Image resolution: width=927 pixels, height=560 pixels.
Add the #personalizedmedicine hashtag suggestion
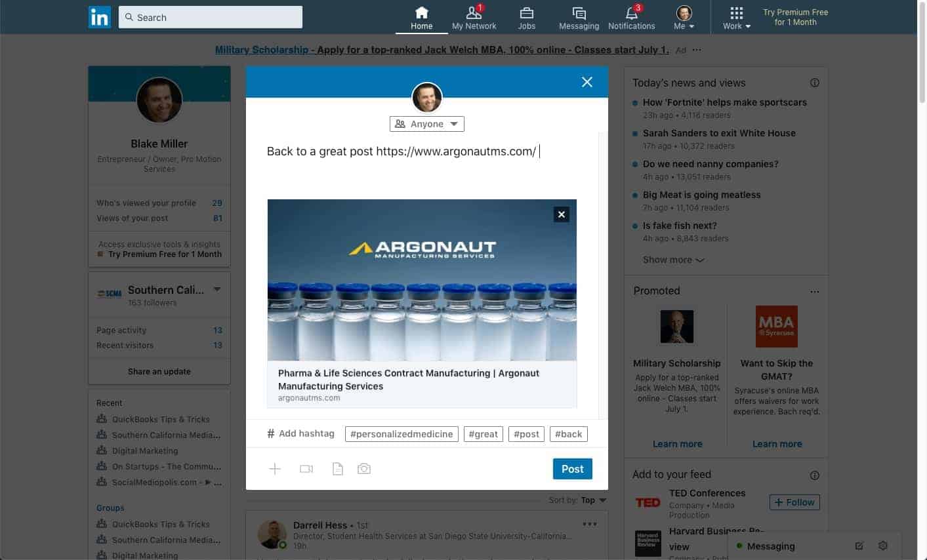click(x=402, y=434)
